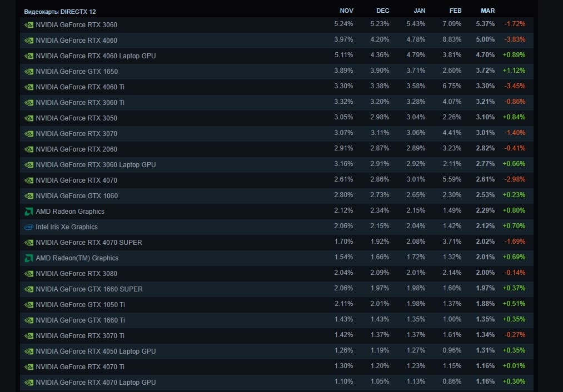Click the NVIDIA logo beside RTX 3060
Screen dimensions: 563x392
29,25
